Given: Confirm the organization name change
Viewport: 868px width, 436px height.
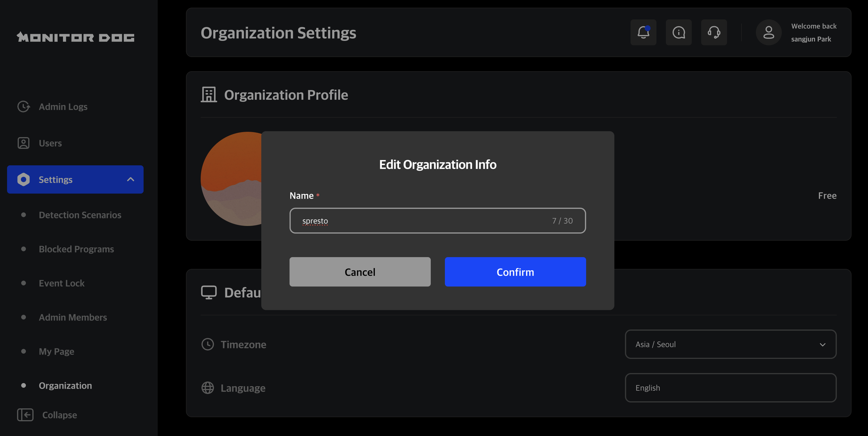Looking at the screenshot, I should tap(515, 272).
